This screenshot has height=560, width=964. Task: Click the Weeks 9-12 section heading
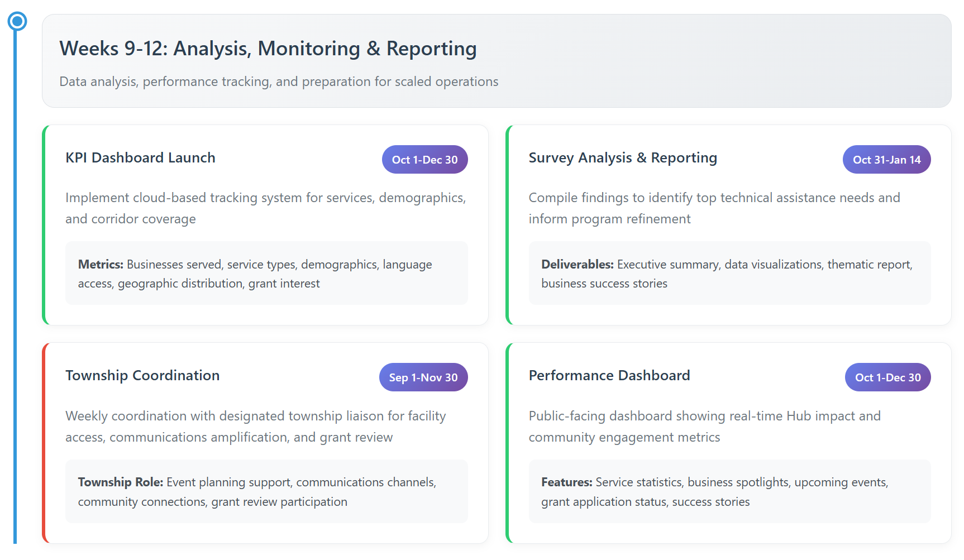[x=268, y=49]
